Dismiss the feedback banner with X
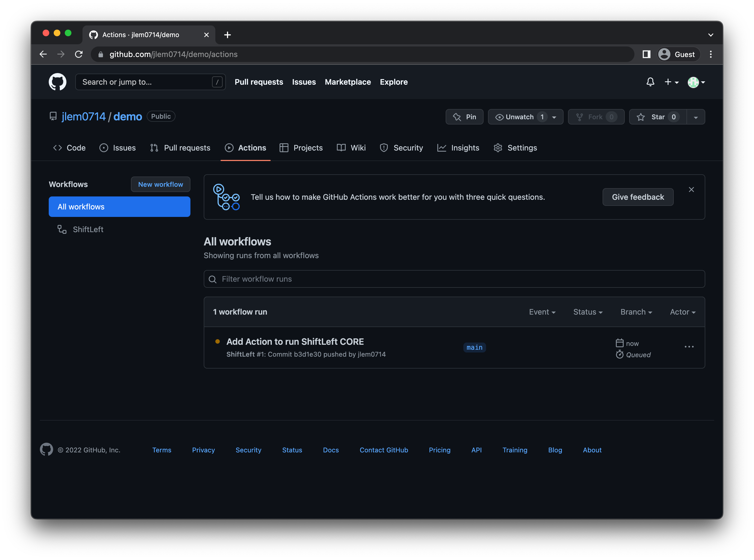Screen dimensions: 754x560 pyautogui.click(x=691, y=190)
